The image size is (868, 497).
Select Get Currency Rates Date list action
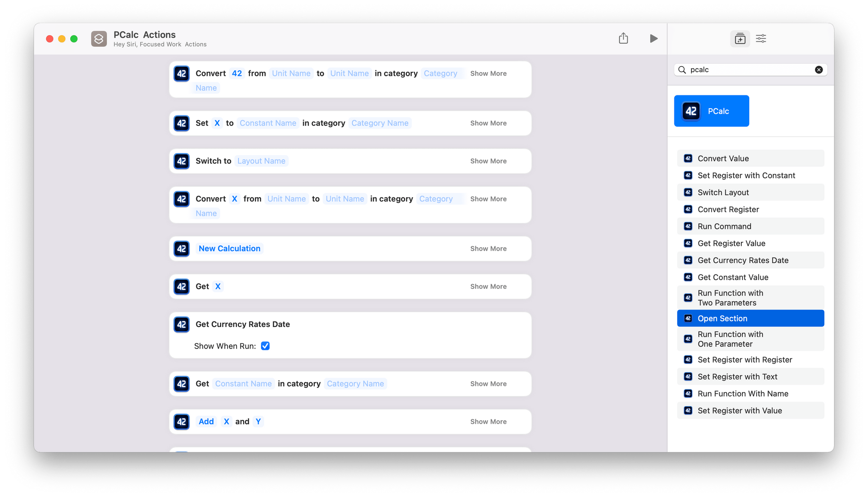click(751, 260)
